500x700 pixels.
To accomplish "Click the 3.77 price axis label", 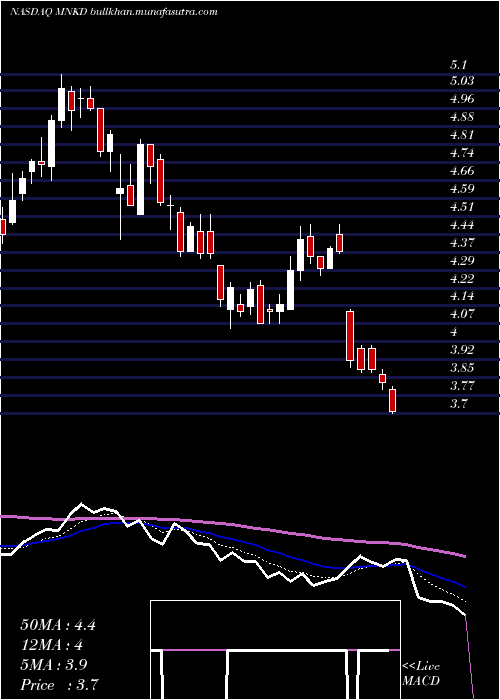I will click(x=462, y=386).
